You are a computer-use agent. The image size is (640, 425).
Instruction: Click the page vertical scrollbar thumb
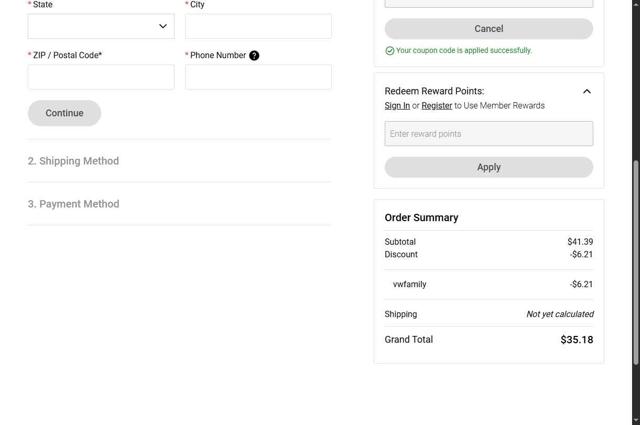(636, 263)
